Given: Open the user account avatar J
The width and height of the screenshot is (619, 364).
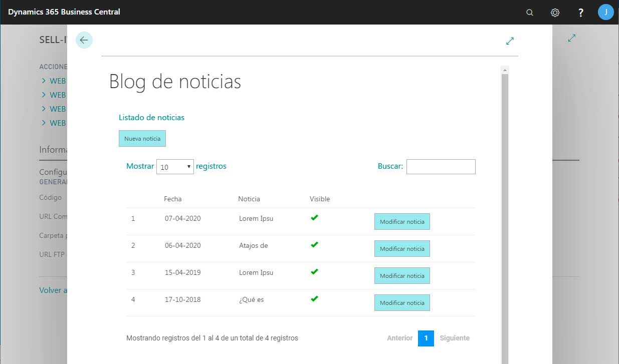Looking at the screenshot, I should [606, 12].
